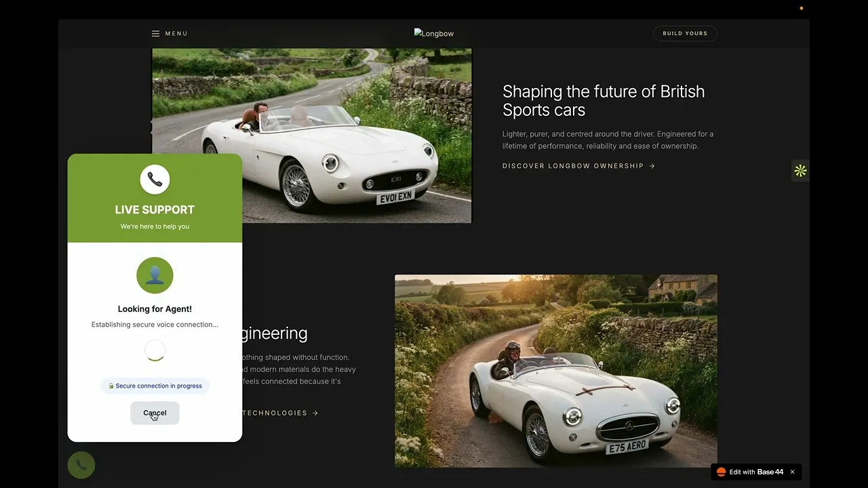Click the 'Looking for Agent!' text
This screenshot has width=868, height=488.
click(x=155, y=309)
